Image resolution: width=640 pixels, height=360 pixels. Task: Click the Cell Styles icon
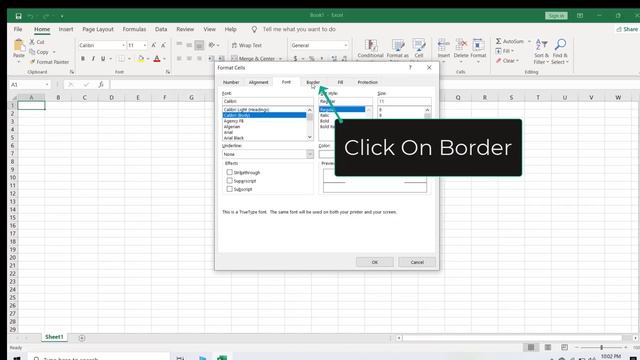click(419, 45)
